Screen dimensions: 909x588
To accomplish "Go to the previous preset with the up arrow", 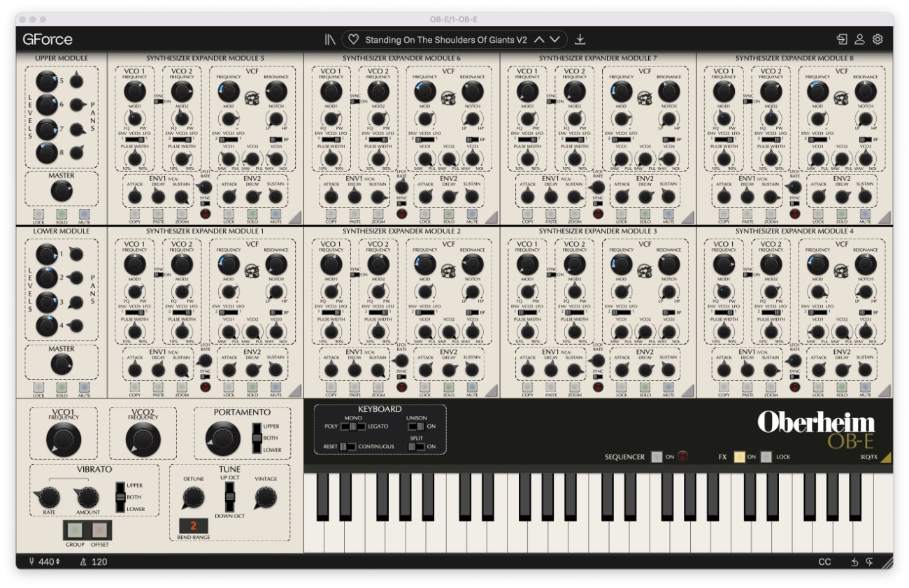I will 539,40.
